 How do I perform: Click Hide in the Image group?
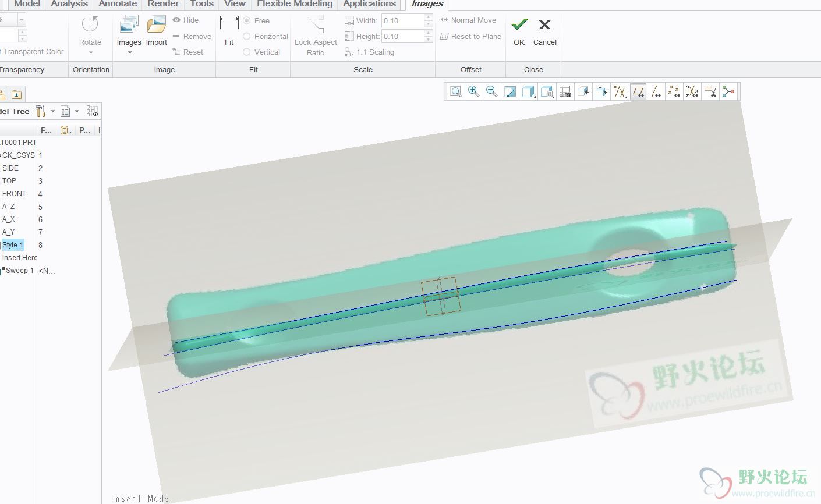pyautogui.click(x=185, y=20)
